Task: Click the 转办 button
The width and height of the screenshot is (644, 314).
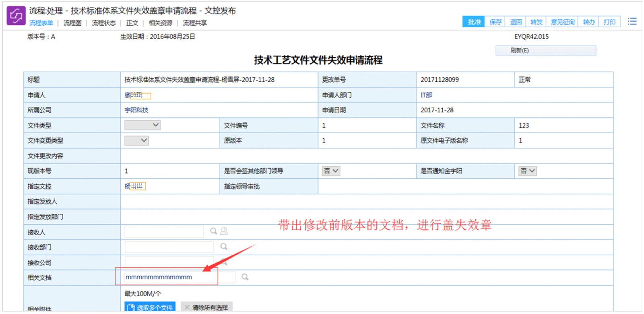Action: click(589, 22)
